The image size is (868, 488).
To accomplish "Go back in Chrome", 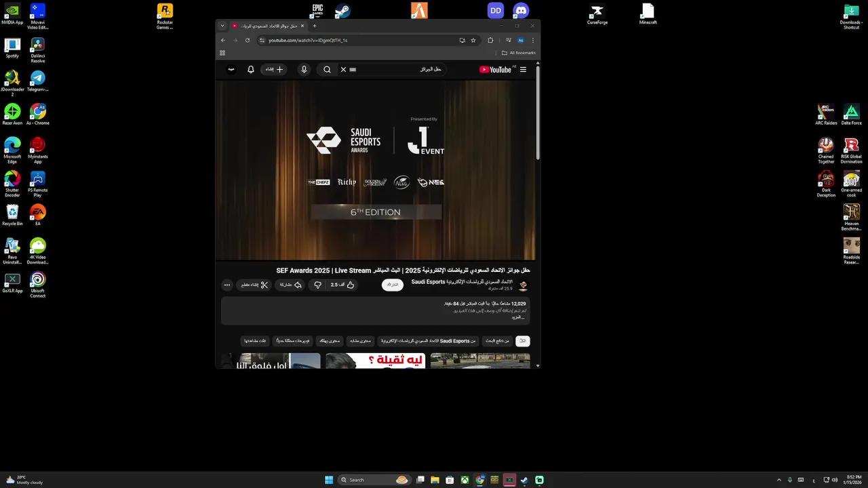I will tap(223, 40).
